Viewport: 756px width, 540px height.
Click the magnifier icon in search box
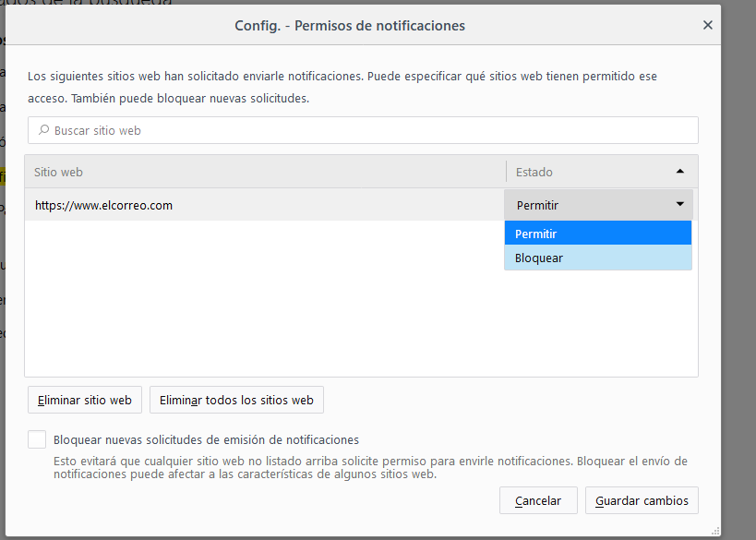(44, 130)
